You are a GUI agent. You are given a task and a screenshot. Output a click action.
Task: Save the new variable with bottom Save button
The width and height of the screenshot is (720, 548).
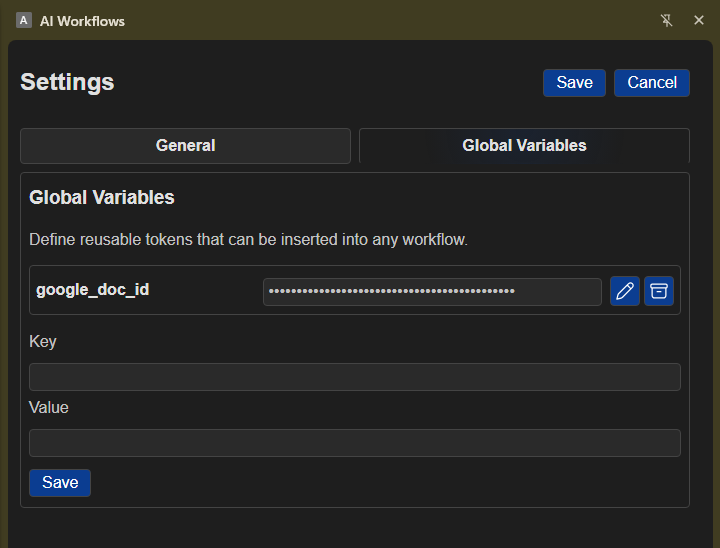tap(60, 482)
